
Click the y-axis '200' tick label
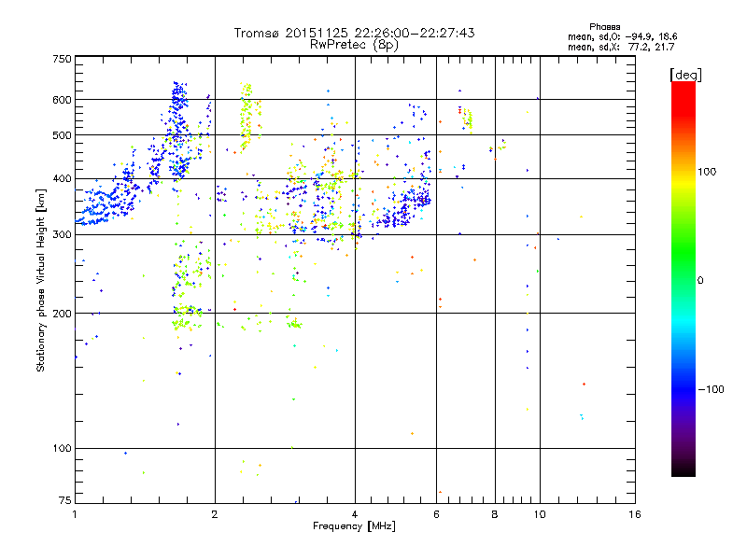[x=62, y=314]
